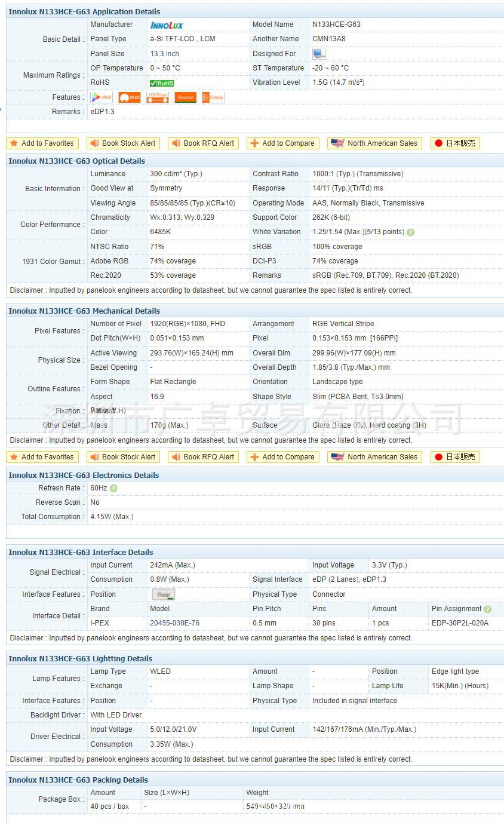Click Book RFQ Alert above Electronics Details
504x825 pixels.
[x=203, y=457]
